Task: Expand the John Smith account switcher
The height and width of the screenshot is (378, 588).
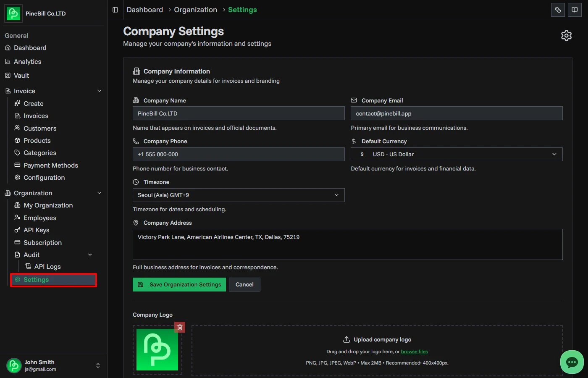Action: pyautogui.click(x=97, y=365)
